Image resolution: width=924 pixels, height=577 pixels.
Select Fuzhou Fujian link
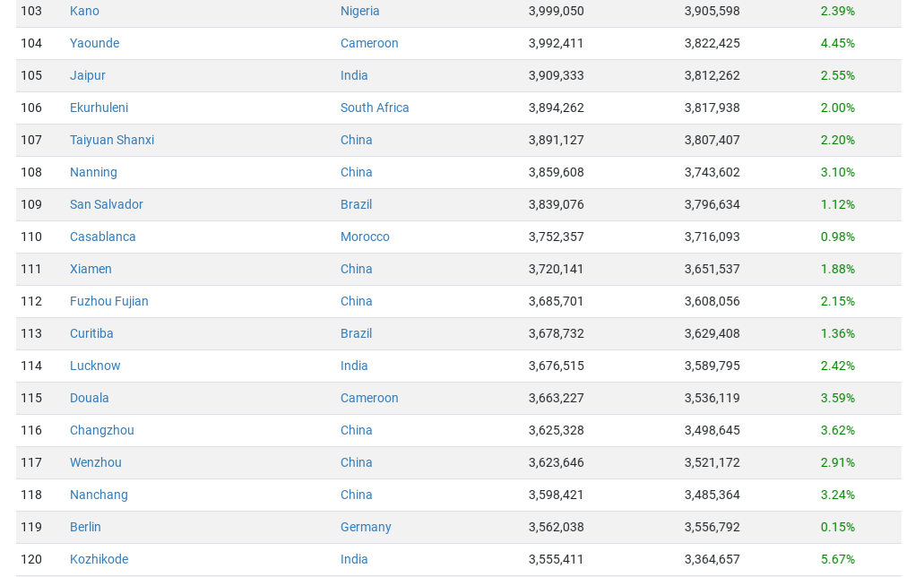(x=109, y=301)
